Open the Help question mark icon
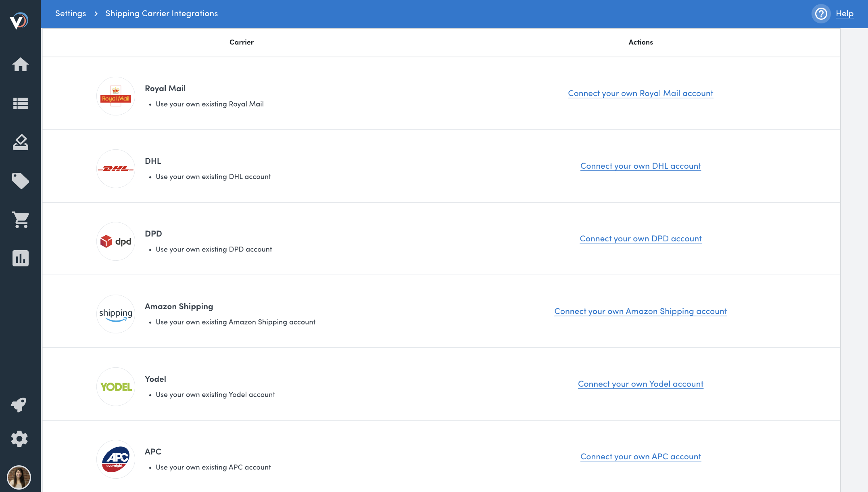 (821, 13)
